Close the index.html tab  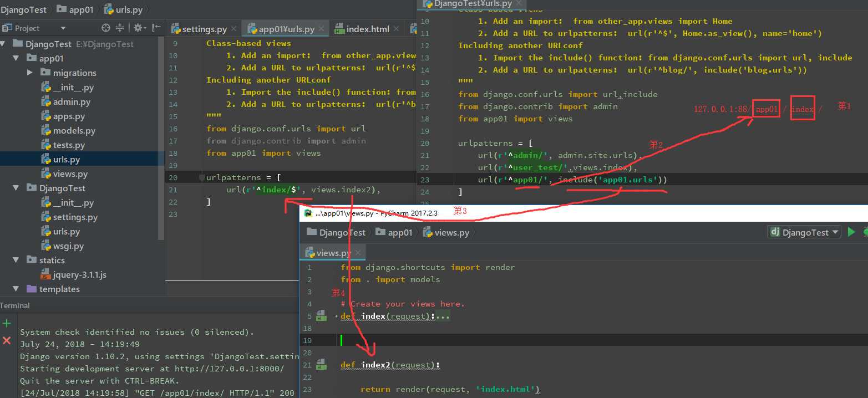(x=397, y=29)
